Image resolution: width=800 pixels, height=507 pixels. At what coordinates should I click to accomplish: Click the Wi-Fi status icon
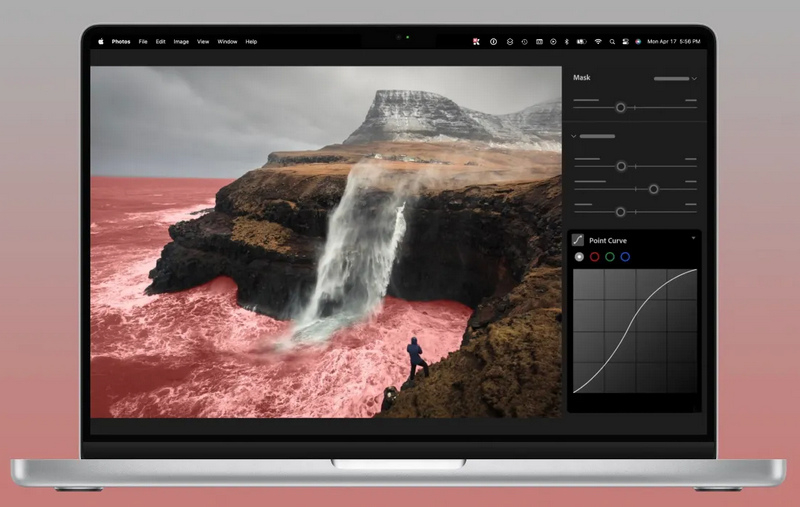[597, 41]
